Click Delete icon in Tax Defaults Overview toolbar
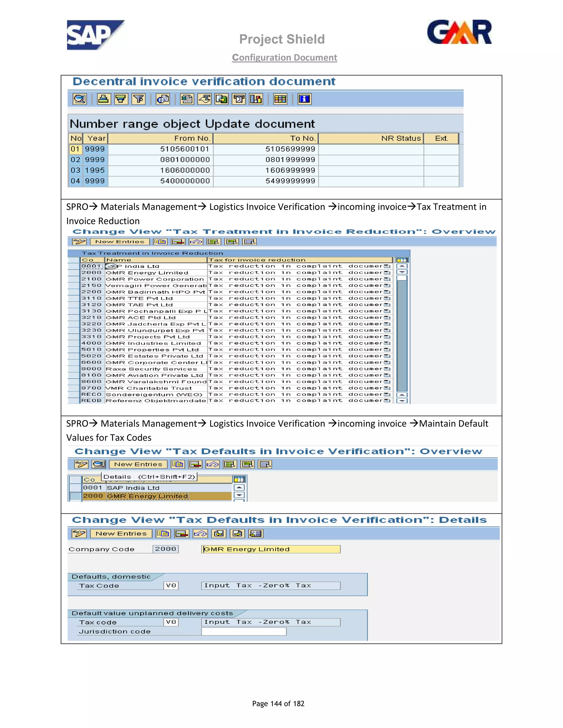 pyautogui.click(x=195, y=464)
